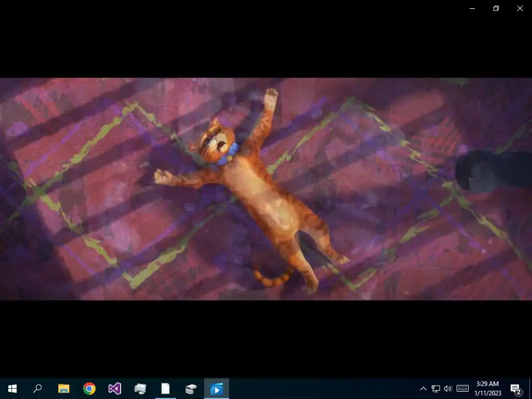Image resolution: width=532 pixels, height=399 pixels.
Task: Open network status tray icon
Action: point(436,389)
